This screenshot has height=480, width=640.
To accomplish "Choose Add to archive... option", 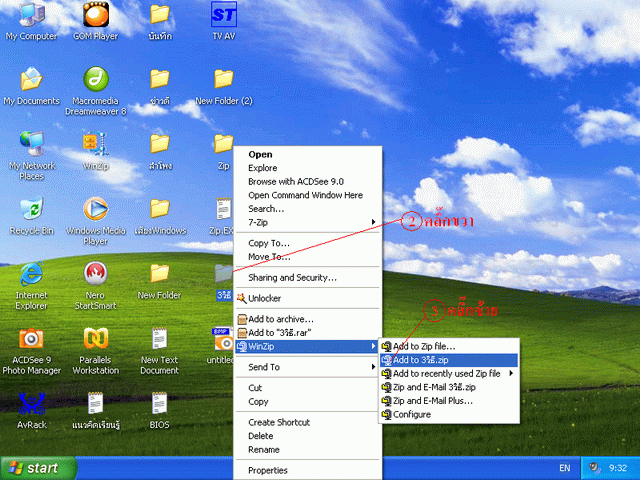I will pyautogui.click(x=308, y=319).
